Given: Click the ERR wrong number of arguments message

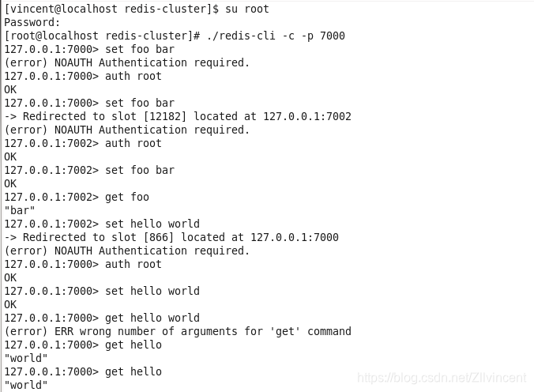Looking at the screenshot, I should (x=178, y=331).
